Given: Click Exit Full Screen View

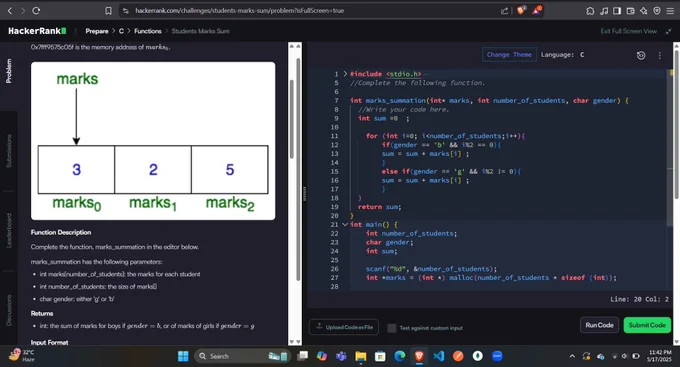Looking at the screenshot, I should [628, 31].
